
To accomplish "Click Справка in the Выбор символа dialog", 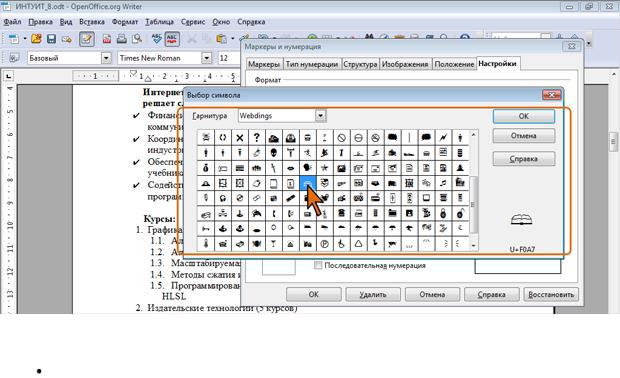I will point(524,159).
